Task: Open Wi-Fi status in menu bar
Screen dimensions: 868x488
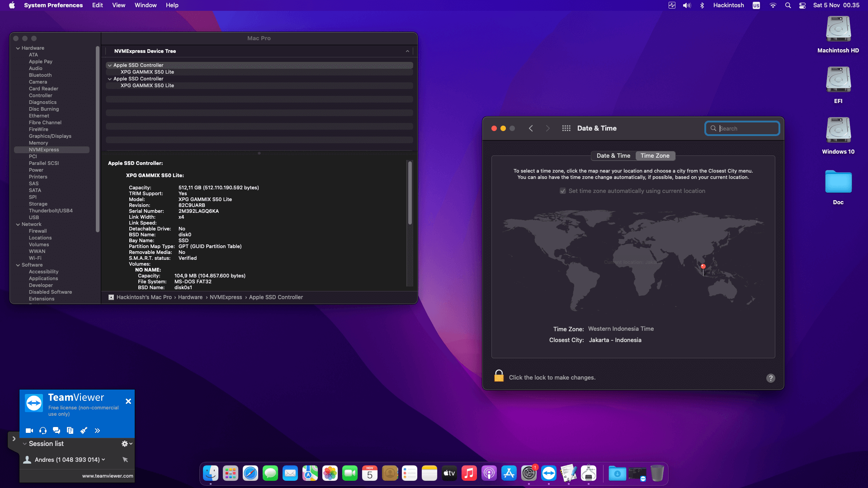Action: (773, 5)
